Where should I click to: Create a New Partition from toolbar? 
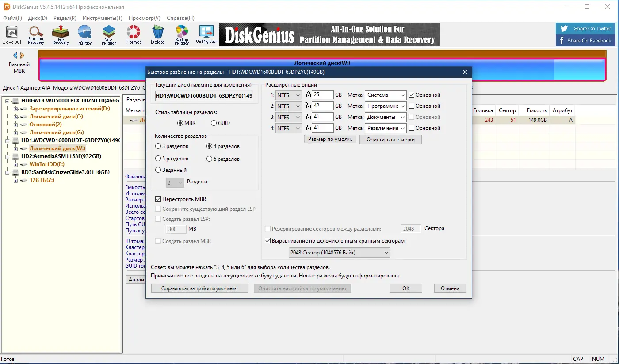[109, 35]
